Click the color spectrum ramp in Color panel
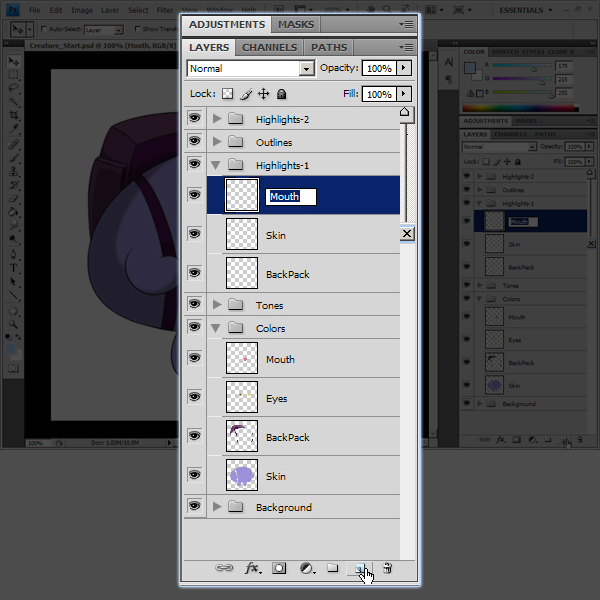Image resolution: width=600 pixels, height=600 pixels. click(520, 108)
